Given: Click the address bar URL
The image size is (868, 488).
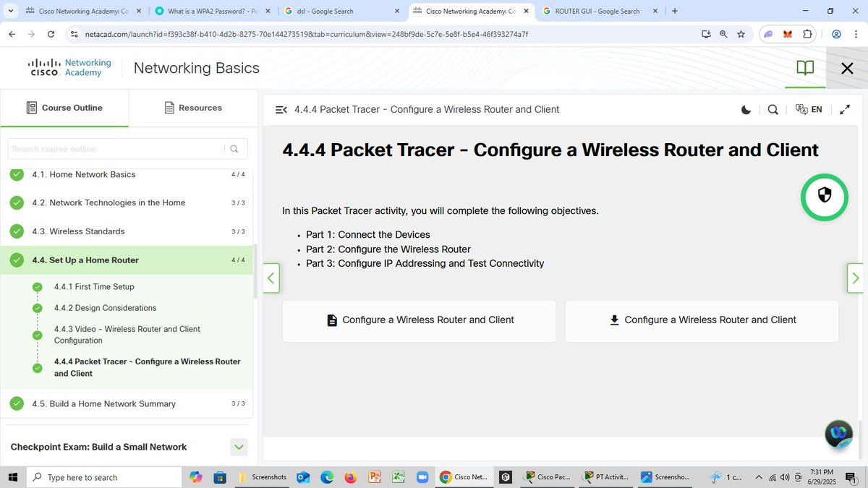Looking at the screenshot, I should click(x=307, y=34).
